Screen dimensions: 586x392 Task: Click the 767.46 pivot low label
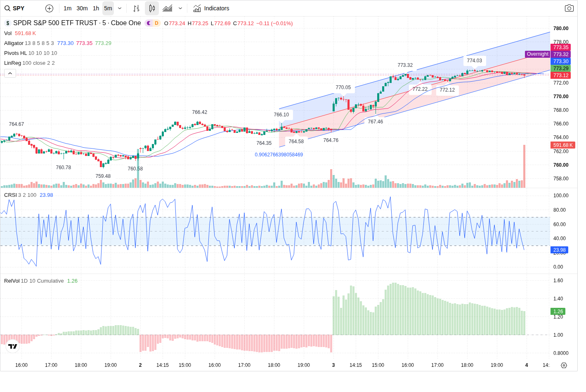point(375,122)
